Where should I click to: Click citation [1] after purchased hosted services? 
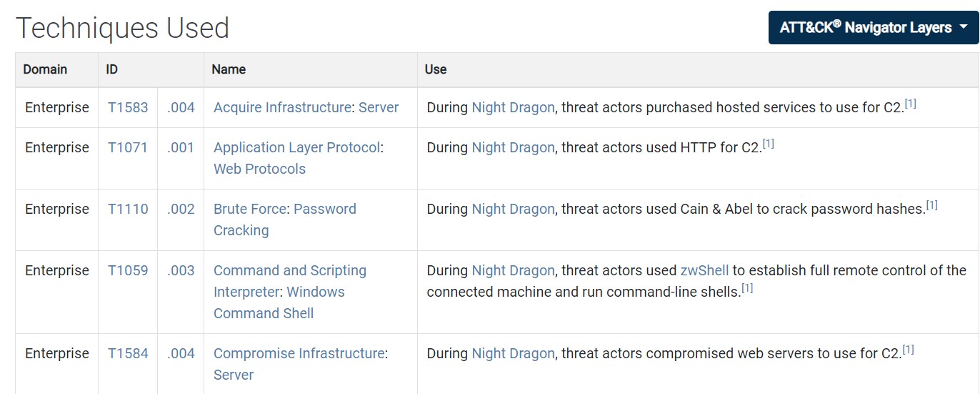910,104
